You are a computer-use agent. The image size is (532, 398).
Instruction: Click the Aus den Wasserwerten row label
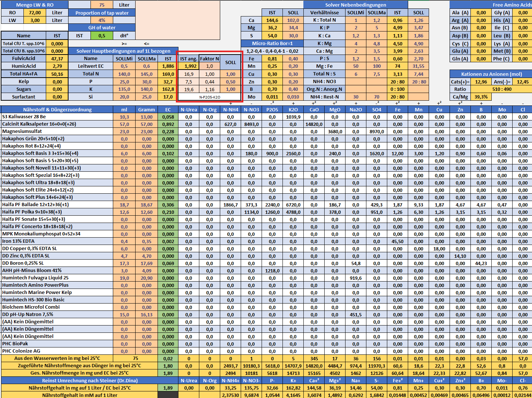57,358
